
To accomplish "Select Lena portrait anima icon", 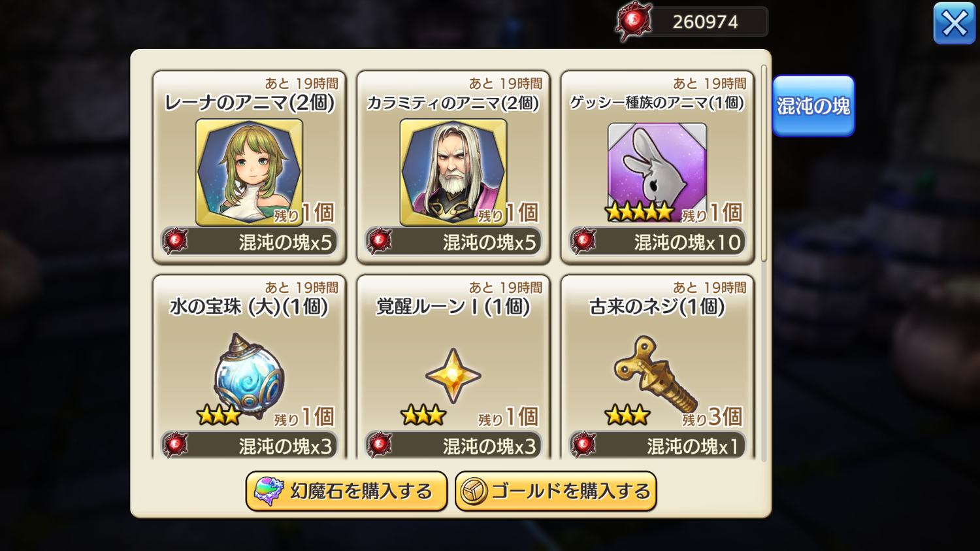I will coord(250,173).
